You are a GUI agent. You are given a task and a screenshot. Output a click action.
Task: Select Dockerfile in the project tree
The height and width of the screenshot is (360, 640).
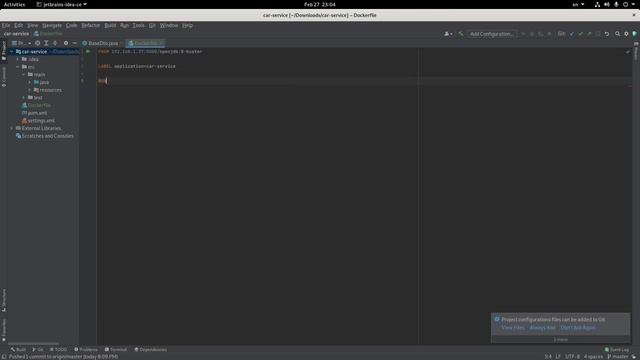pos(37,105)
